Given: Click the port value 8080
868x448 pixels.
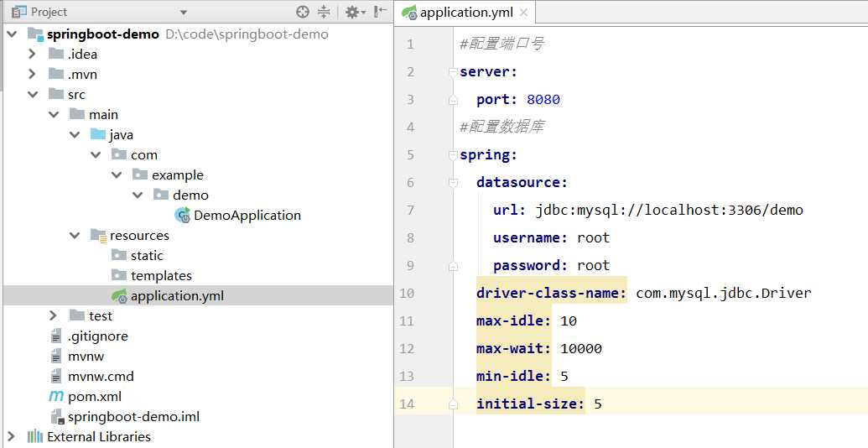Looking at the screenshot, I should click(543, 99).
